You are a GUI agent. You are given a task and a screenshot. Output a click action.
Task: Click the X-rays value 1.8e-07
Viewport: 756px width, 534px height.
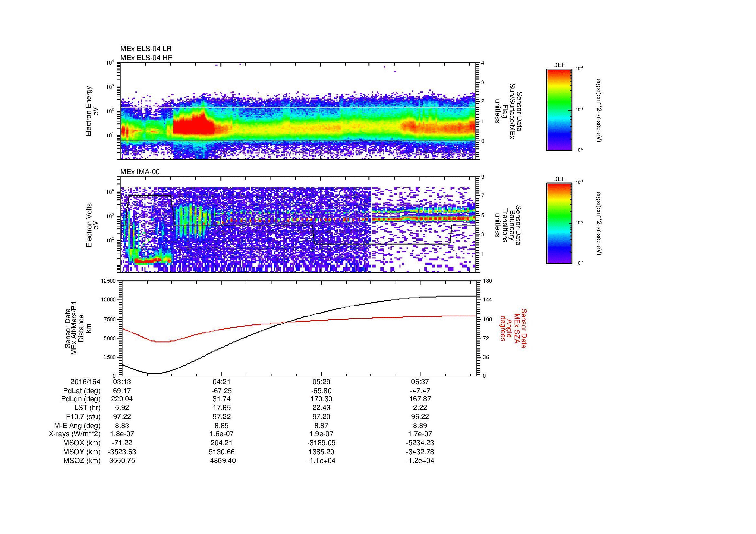[x=122, y=434]
